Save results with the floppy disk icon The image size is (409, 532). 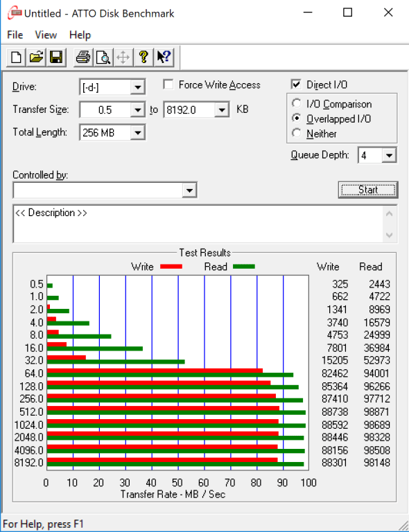click(x=56, y=57)
